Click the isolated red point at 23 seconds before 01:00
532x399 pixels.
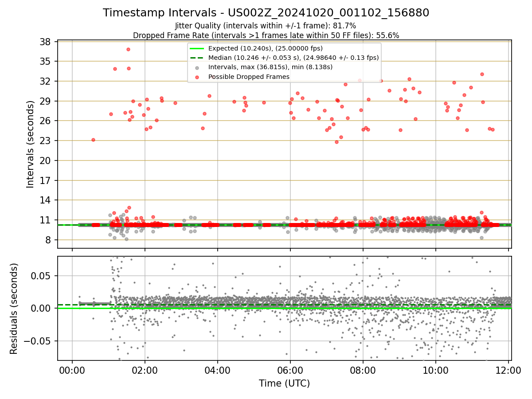tap(93, 140)
